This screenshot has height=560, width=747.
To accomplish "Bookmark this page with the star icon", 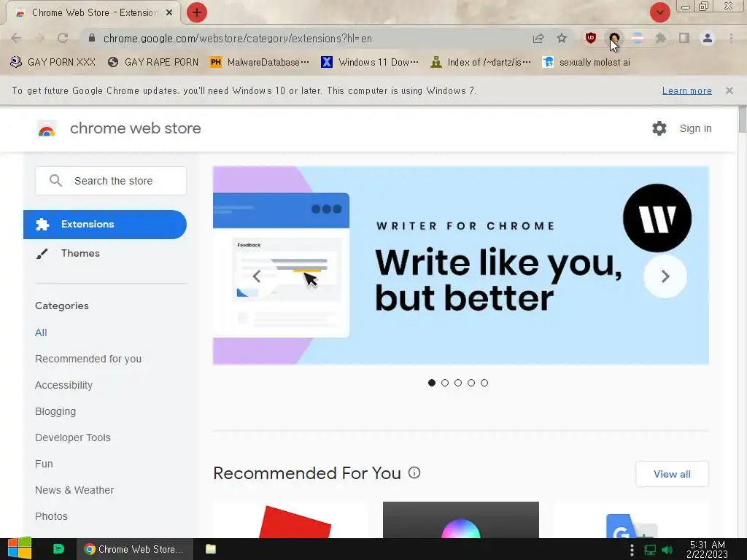I will (x=562, y=38).
